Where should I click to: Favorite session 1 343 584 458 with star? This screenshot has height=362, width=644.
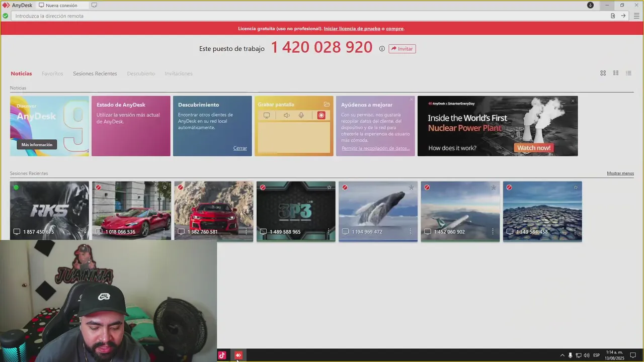tap(576, 188)
